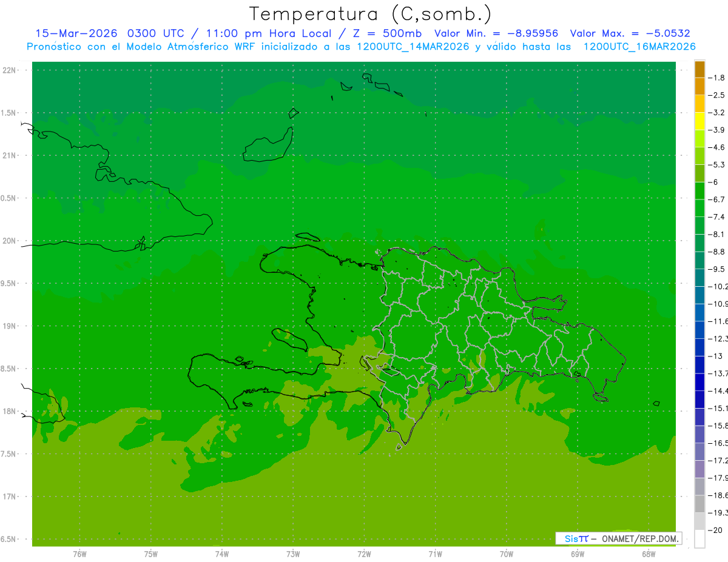Select the date text "15-Mar-2026"
728x562 pixels.
click(76, 33)
